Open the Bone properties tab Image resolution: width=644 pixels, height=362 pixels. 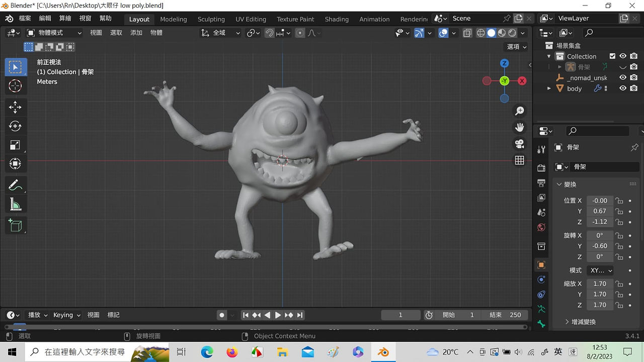(x=541, y=324)
